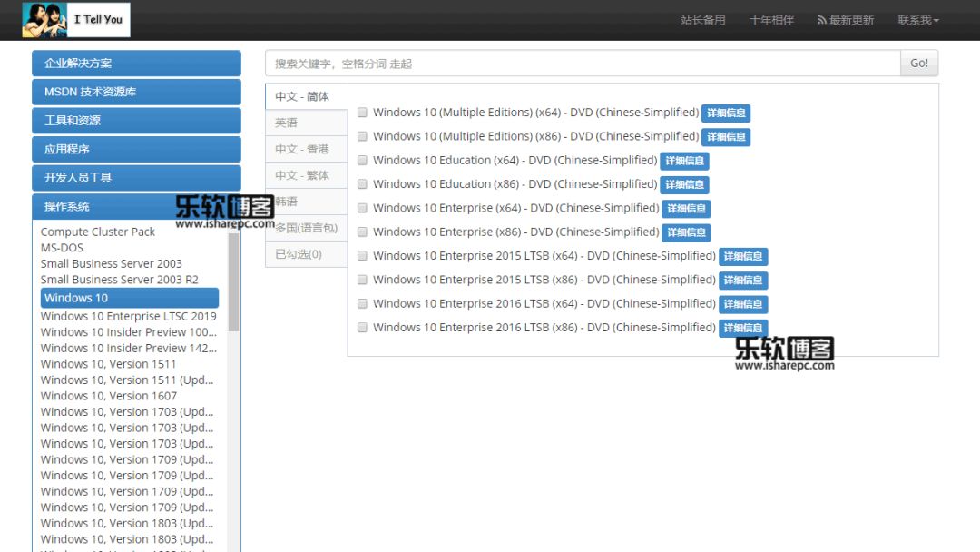Expand the MSDN 技术资源库 section
The height and width of the screenshot is (552, 980).
[136, 92]
